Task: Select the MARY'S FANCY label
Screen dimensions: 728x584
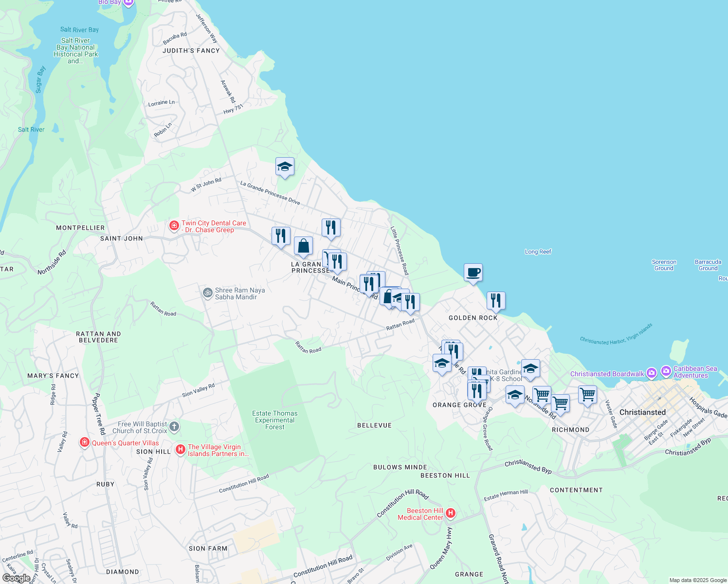Action: pyautogui.click(x=53, y=376)
